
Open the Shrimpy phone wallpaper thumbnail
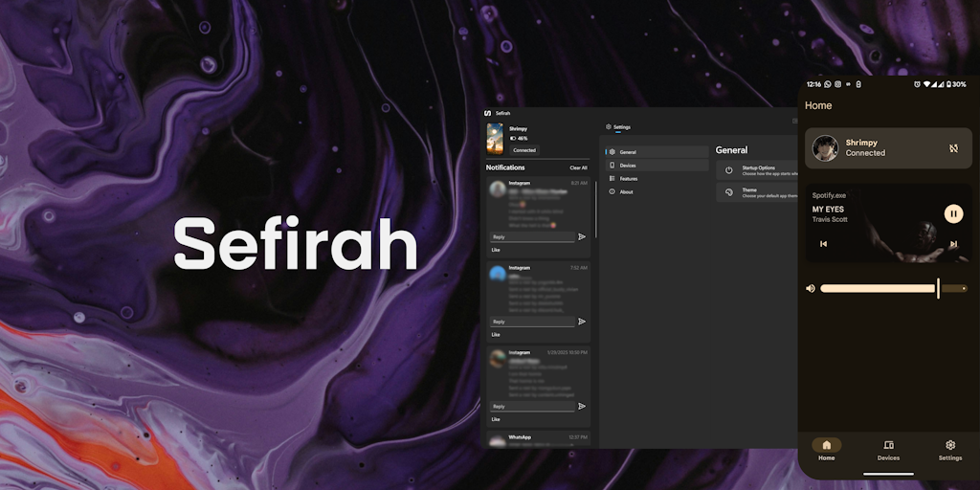(495, 138)
